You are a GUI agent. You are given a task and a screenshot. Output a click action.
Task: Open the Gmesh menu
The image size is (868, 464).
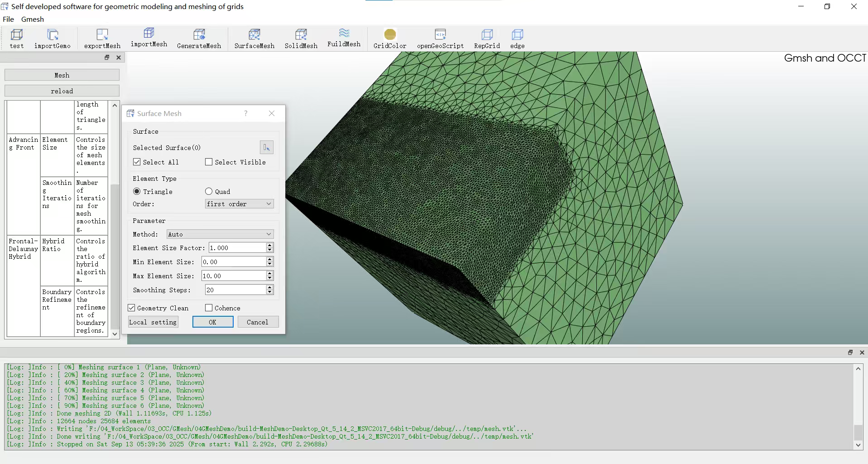(x=33, y=19)
